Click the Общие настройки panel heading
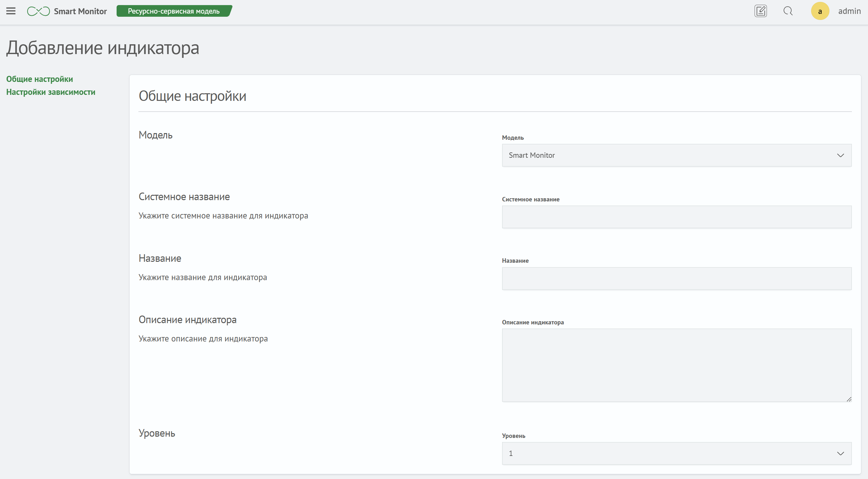The height and width of the screenshot is (479, 868). [192, 96]
